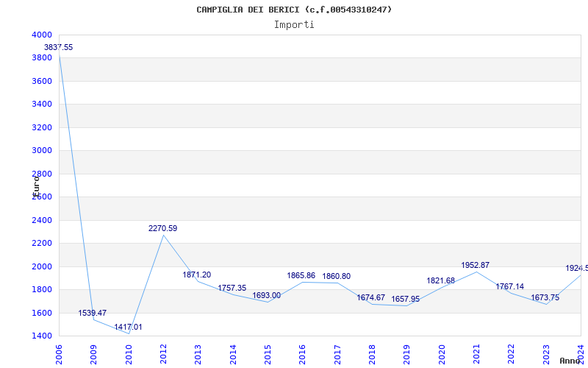Image resolution: width=588 pixels, height=368 pixels.
Task: Select the 1693.00 data label
Action: point(267,296)
